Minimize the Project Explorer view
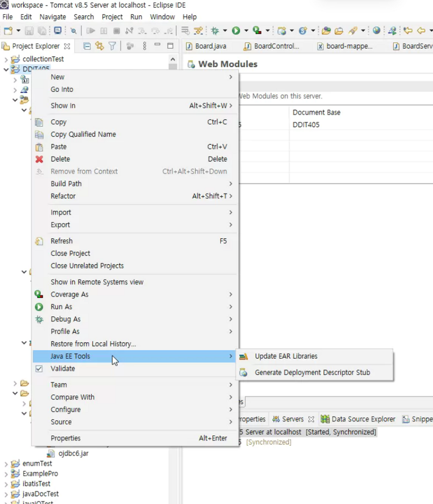 coord(157,45)
